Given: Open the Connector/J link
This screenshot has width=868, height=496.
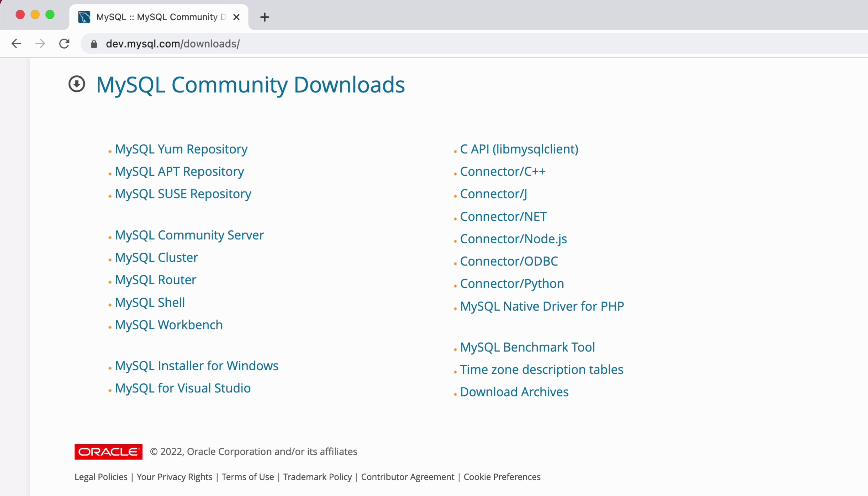Looking at the screenshot, I should tap(493, 194).
